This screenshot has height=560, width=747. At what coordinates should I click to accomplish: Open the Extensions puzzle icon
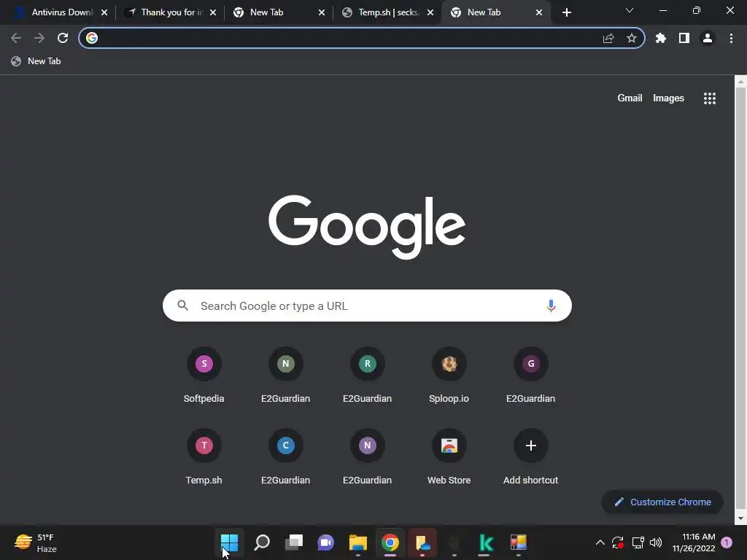[661, 38]
